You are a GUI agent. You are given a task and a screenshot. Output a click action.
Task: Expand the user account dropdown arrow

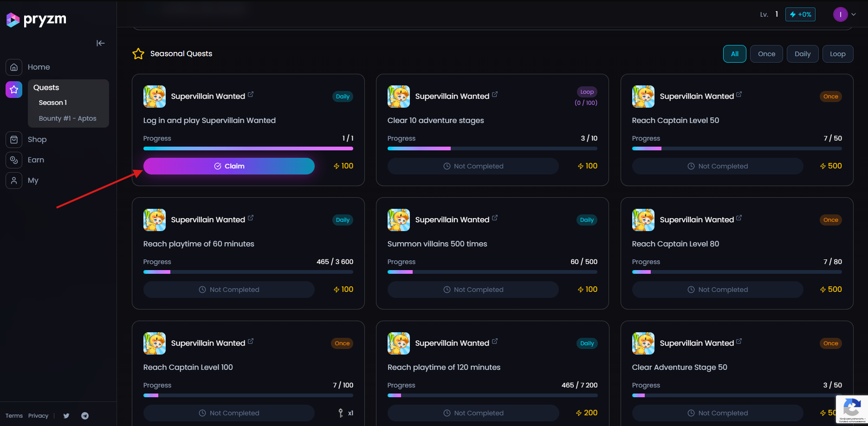[x=854, y=14]
